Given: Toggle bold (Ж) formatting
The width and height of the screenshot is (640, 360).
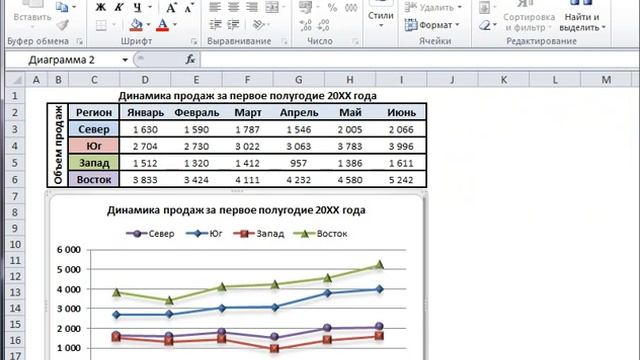Looking at the screenshot, I should [100, 7].
